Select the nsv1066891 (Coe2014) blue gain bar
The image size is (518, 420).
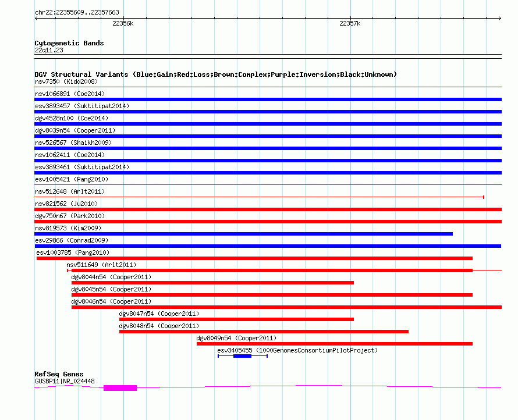pyautogui.click(x=268, y=99)
